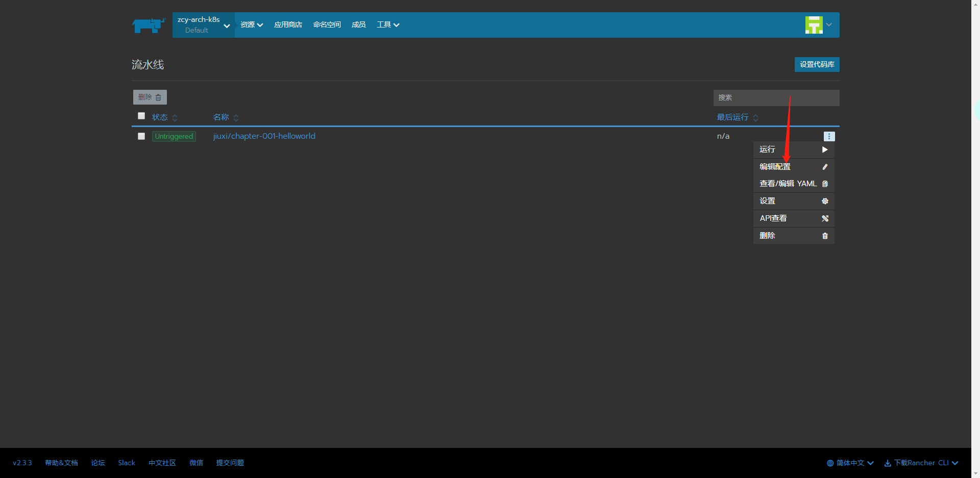This screenshot has height=478, width=980.
Task: Open the 简体中文 language dropdown
Action: click(850, 463)
